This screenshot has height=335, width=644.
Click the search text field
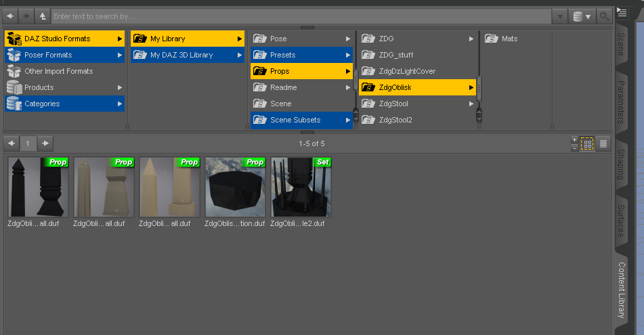pyautogui.click(x=301, y=16)
